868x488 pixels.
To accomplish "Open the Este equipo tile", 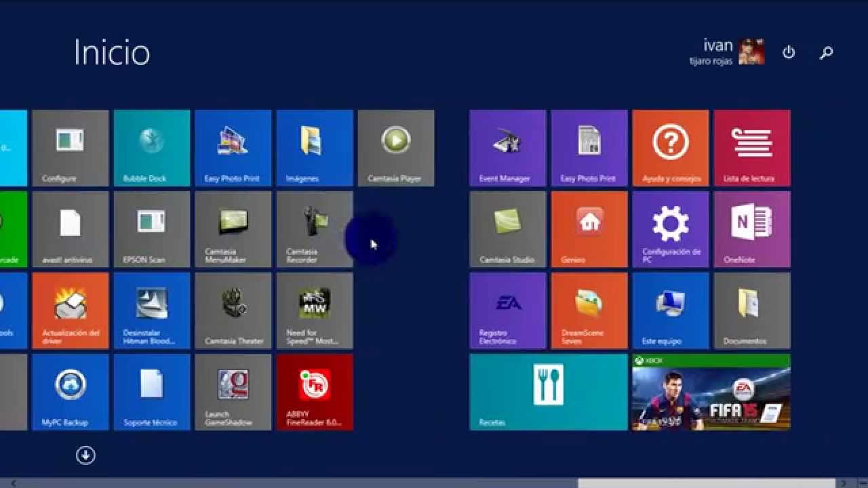I will point(671,310).
